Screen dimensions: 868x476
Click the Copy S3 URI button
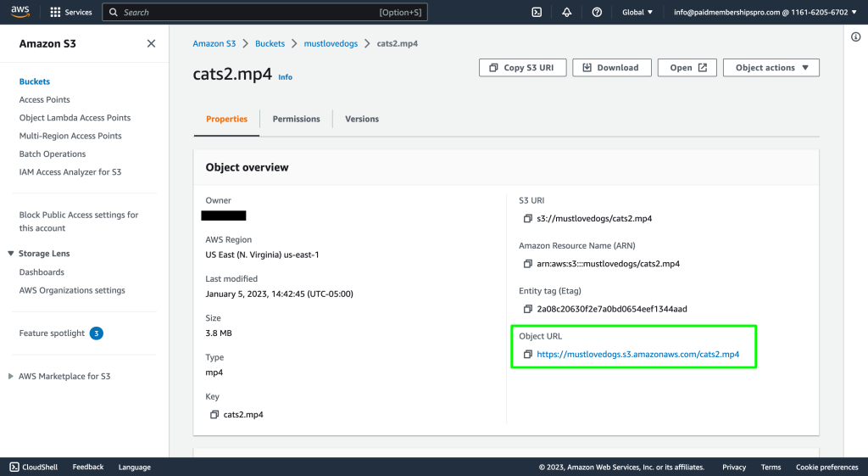coord(522,68)
